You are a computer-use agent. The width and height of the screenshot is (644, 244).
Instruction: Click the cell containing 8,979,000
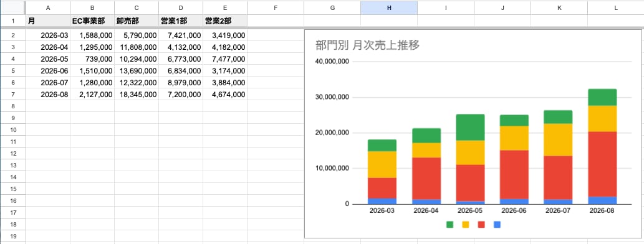(x=181, y=83)
